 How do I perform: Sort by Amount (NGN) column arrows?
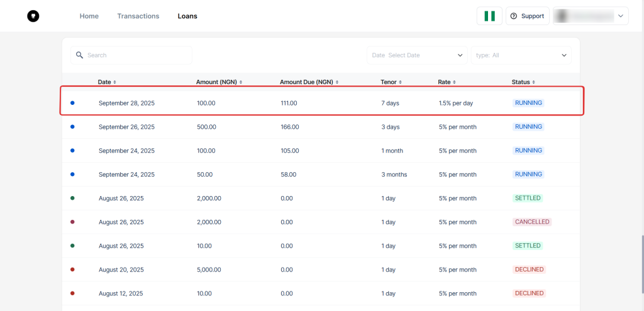coord(241,82)
